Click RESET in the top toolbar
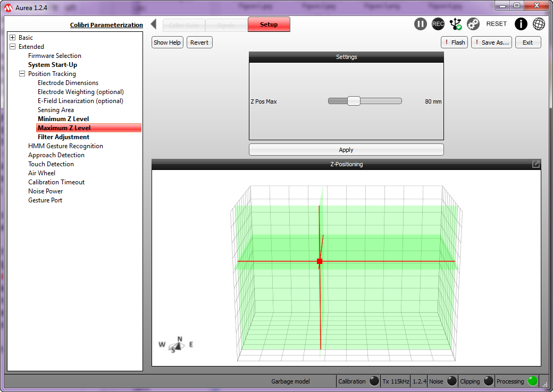The width and height of the screenshot is (553, 392). point(497,24)
